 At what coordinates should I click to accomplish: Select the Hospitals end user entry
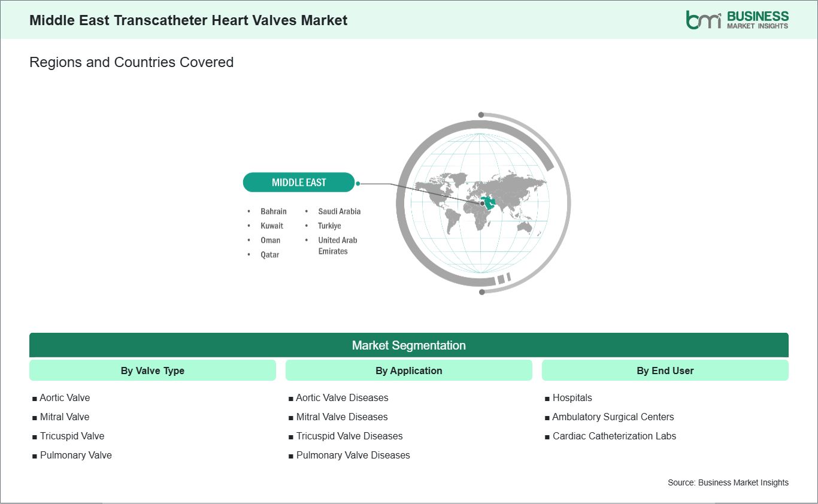(x=572, y=397)
